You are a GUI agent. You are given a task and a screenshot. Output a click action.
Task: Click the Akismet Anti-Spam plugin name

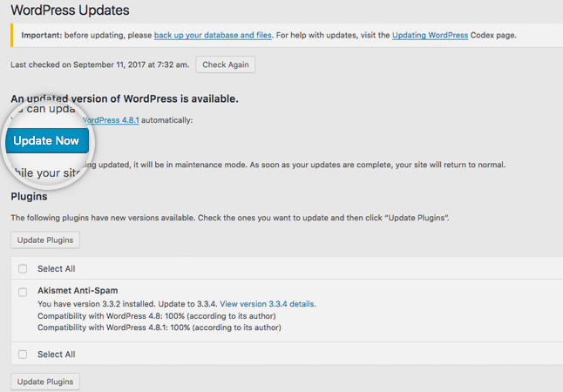78,290
